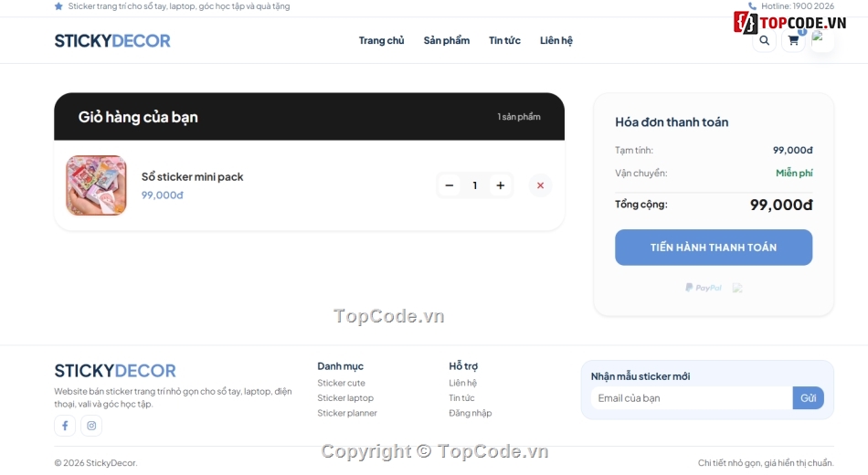Open the user avatar icon in header
This screenshot has width=868, height=475.
[x=822, y=40]
